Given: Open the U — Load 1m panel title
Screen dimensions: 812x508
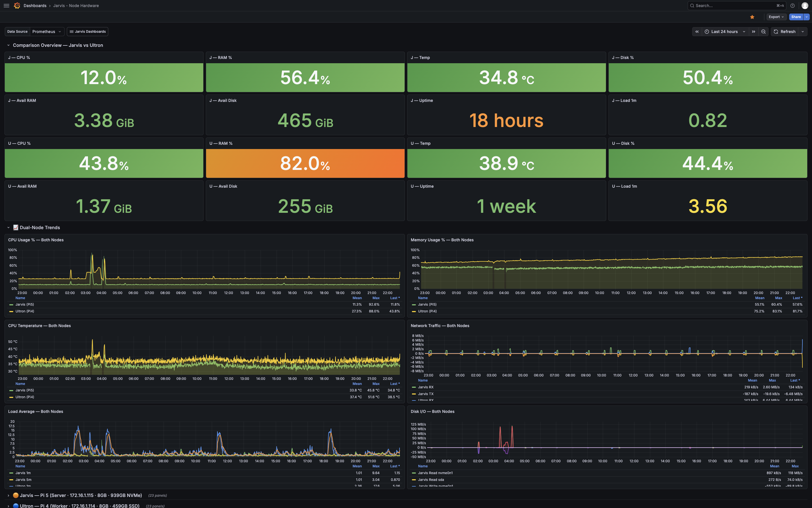Looking at the screenshot, I should 625,186.
